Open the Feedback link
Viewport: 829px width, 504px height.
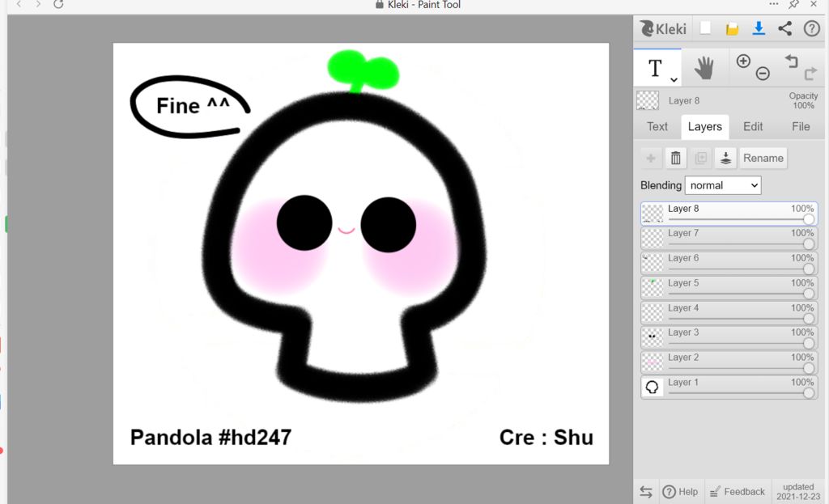(737, 492)
